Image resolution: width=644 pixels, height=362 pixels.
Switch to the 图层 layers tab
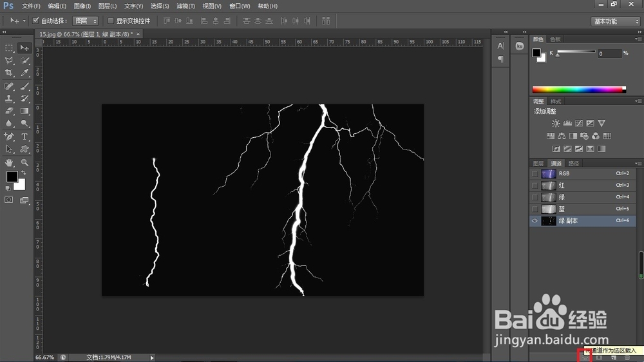click(538, 163)
